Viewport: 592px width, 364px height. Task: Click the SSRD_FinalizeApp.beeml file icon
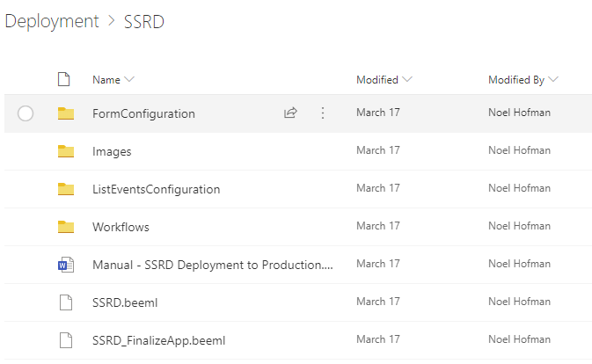pos(66,340)
